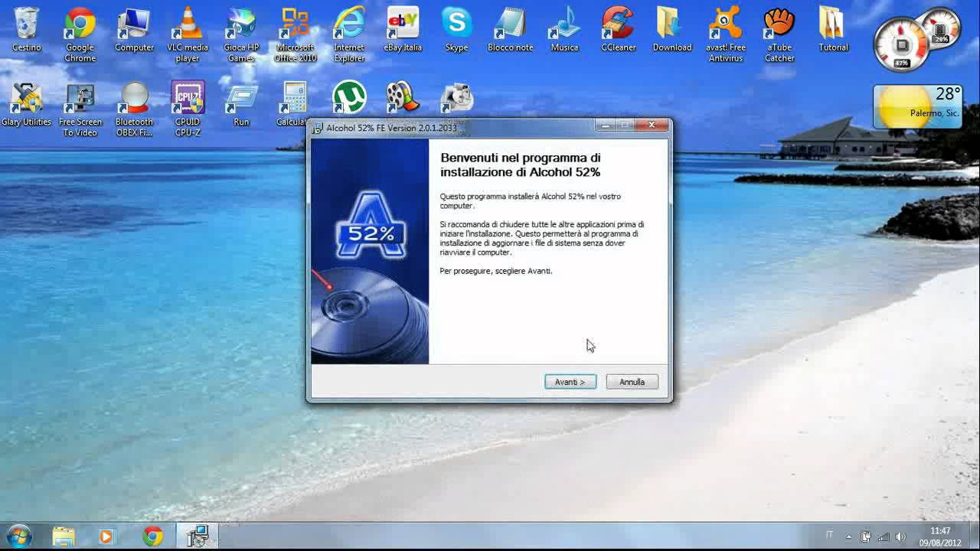Select the Run desktop shortcut
This screenshot has width=980, height=551.
[241, 105]
